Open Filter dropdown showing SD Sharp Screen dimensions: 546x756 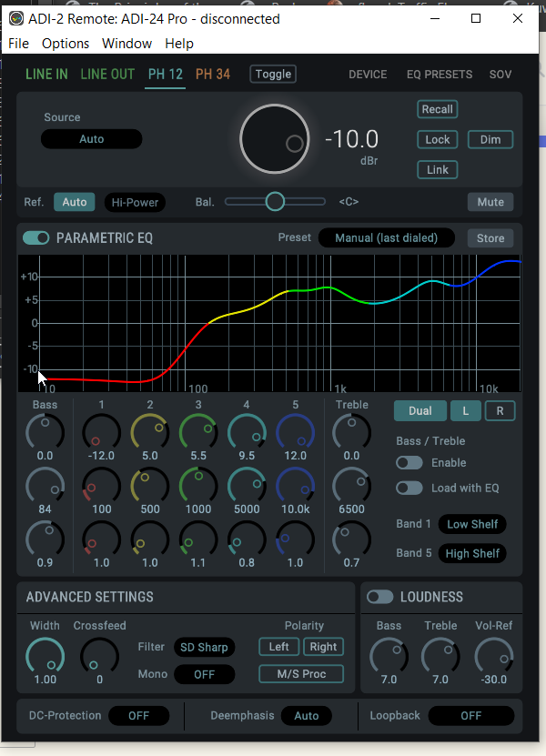coord(204,647)
